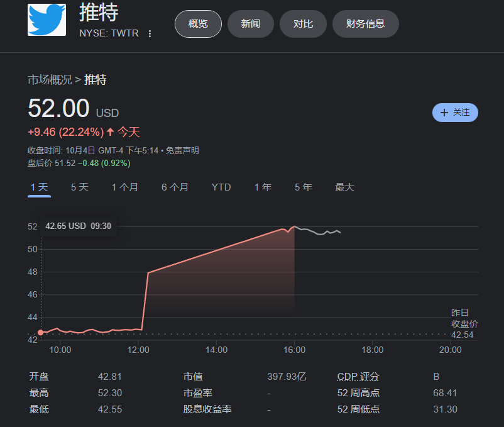Click the 盘后价 51.52 after-hours line
The image size is (504, 427).
coord(79,164)
